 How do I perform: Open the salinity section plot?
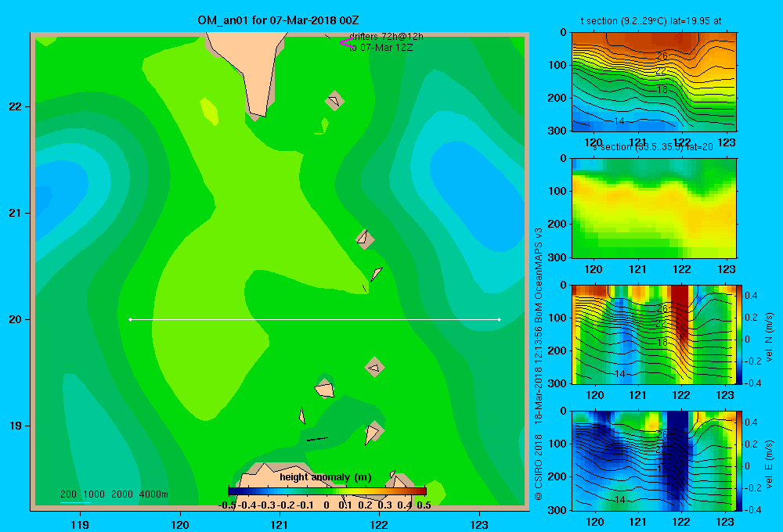tap(654, 208)
